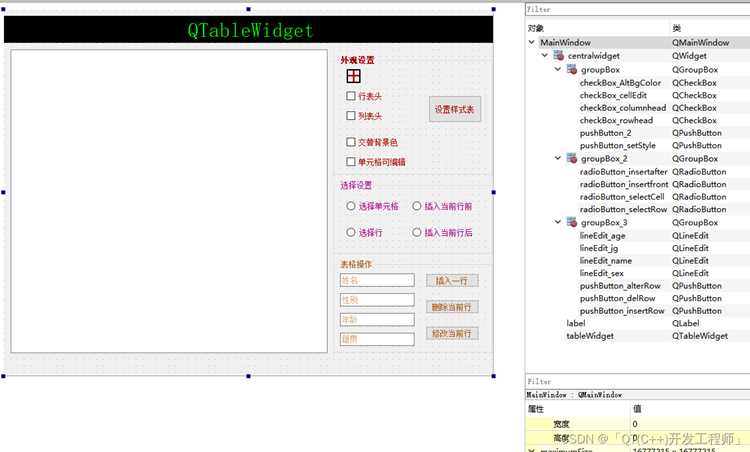Click the 设置样式表 button
The height and width of the screenshot is (452, 750).
point(455,109)
